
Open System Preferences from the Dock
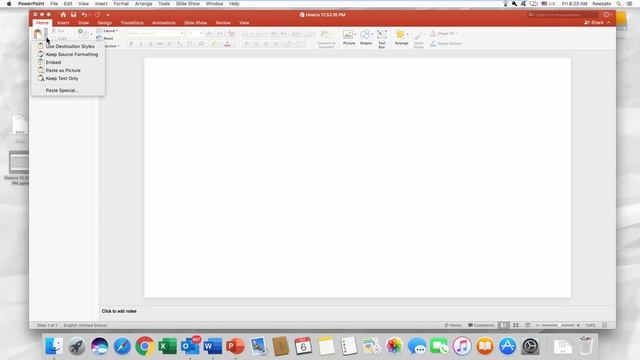[x=530, y=346]
